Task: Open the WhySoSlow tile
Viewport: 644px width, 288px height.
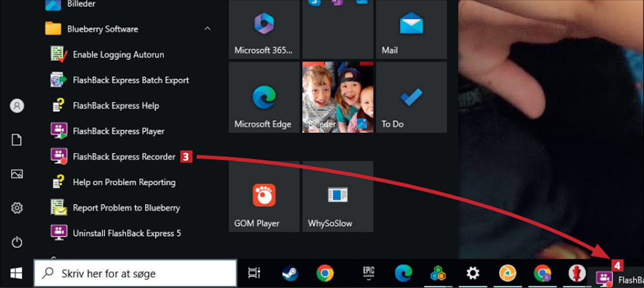Action: pos(337,196)
